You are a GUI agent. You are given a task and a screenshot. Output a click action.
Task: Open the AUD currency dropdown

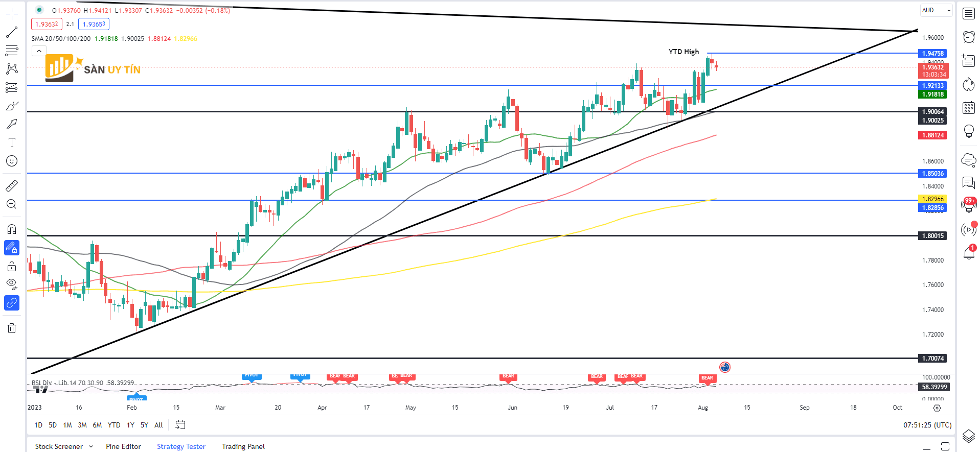tap(937, 10)
